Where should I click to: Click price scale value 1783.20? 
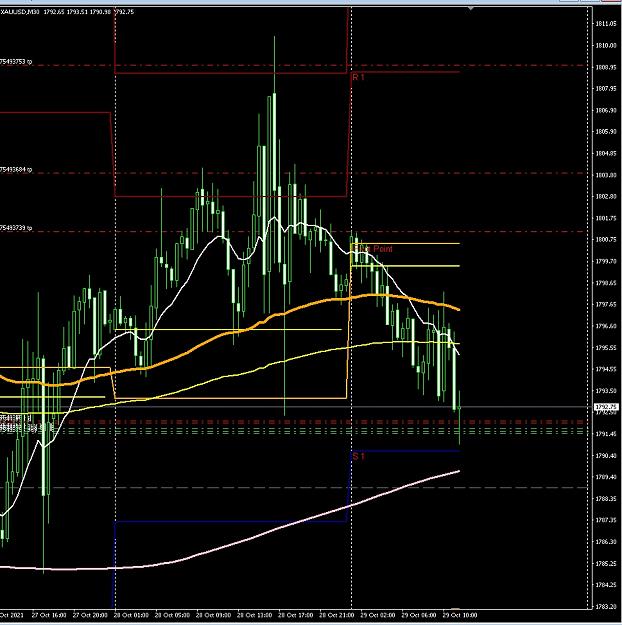click(x=606, y=607)
